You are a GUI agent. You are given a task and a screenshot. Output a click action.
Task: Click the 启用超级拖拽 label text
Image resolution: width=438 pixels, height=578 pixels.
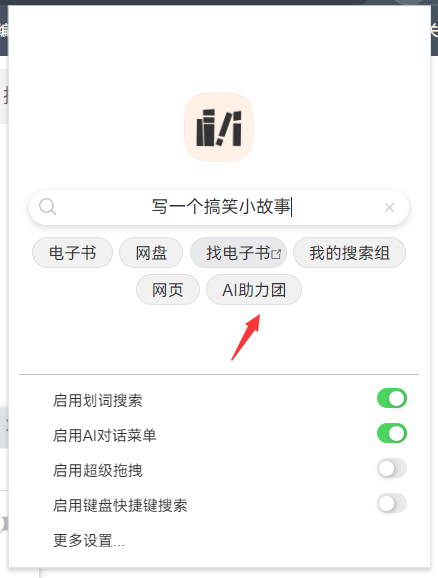point(98,470)
